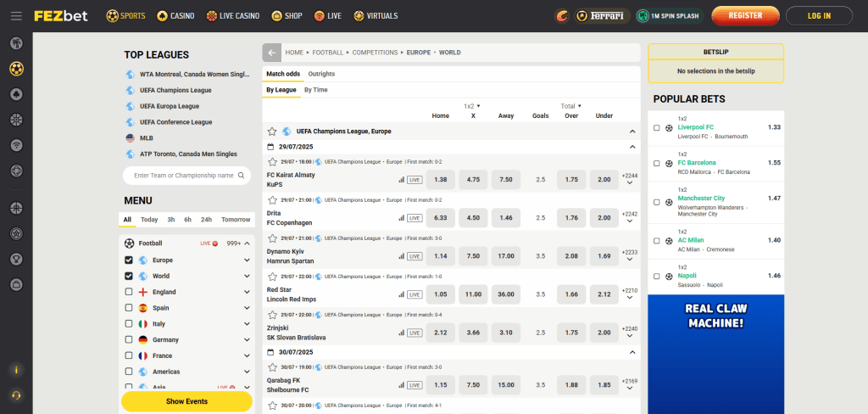Open the shop bag sidebar icon
Screen dimensions: 868x414
pos(16,284)
